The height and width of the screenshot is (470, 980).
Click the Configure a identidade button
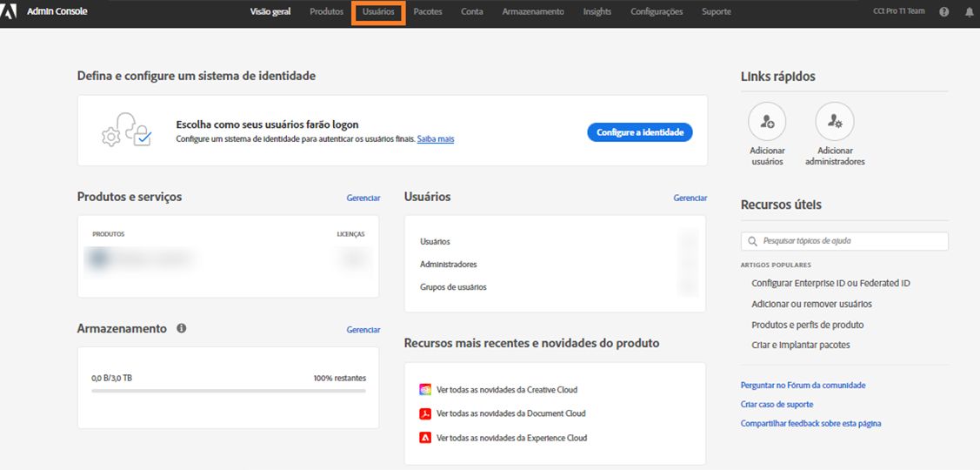click(640, 132)
